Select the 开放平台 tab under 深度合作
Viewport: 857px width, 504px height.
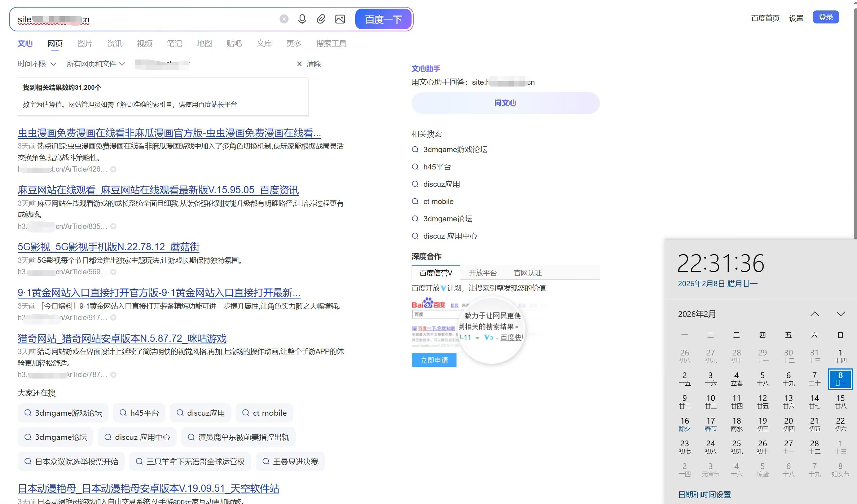click(x=483, y=273)
